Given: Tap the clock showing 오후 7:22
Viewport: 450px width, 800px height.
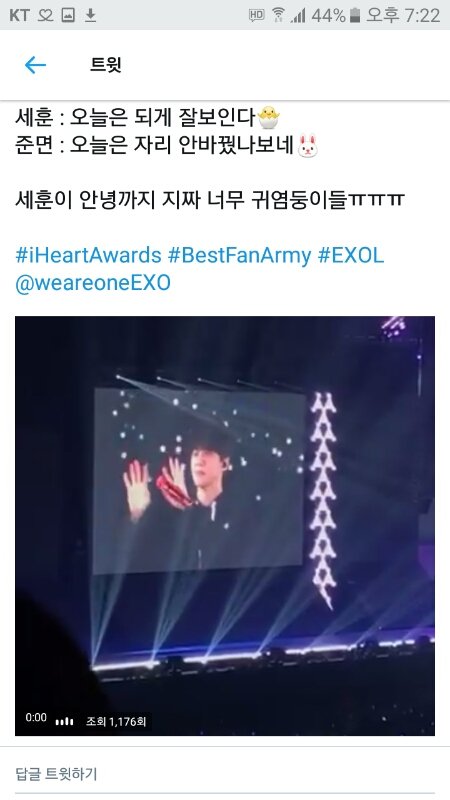Looking at the screenshot, I should pos(403,15).
